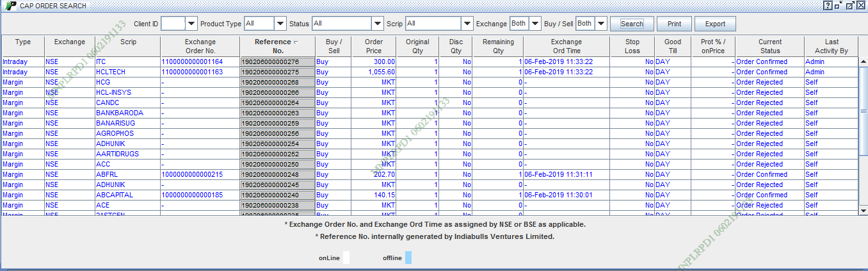The image size is (868, 271).
Task: Click the offline blue color legend swatch
Action: tap(408, 258)
